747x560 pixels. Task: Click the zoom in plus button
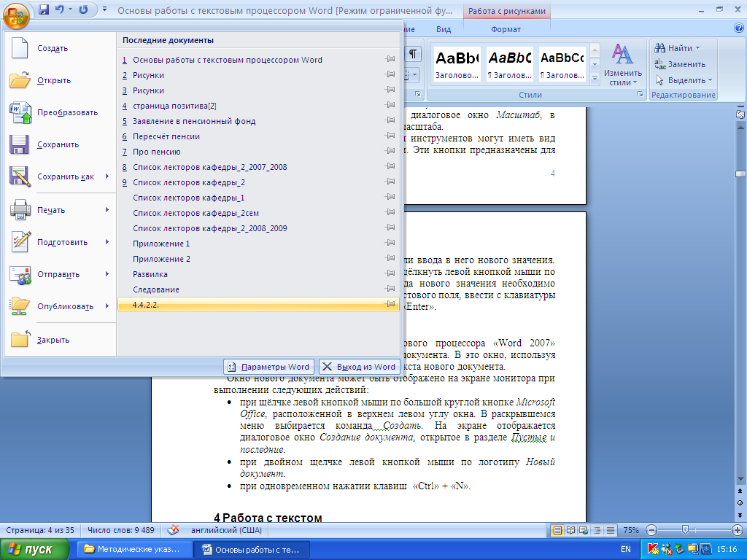coord(737,530)
